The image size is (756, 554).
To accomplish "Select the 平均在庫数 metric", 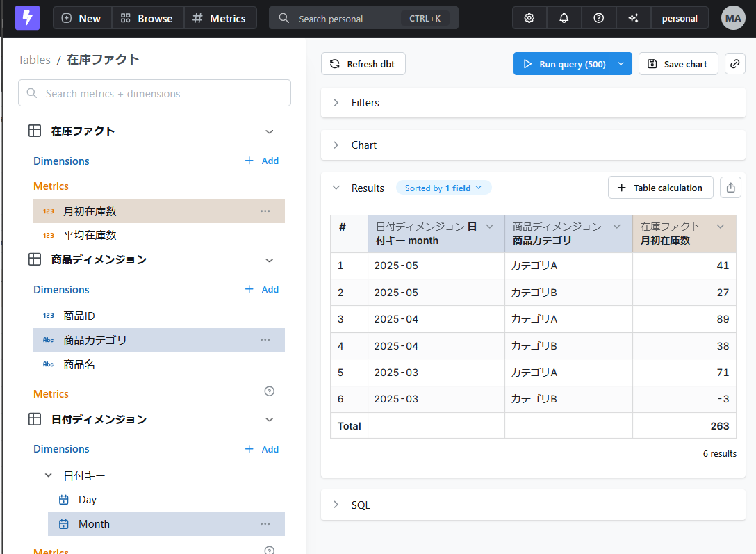I will point(159,235).
